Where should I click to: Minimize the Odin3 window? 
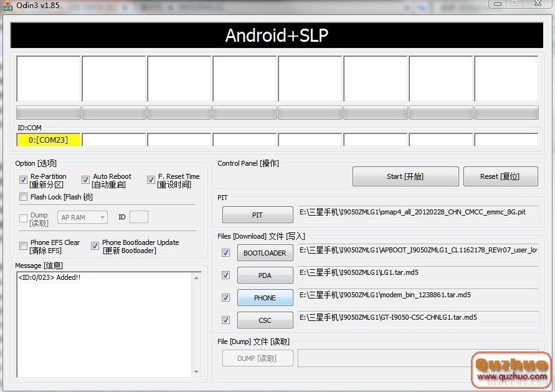coord(497,4)
